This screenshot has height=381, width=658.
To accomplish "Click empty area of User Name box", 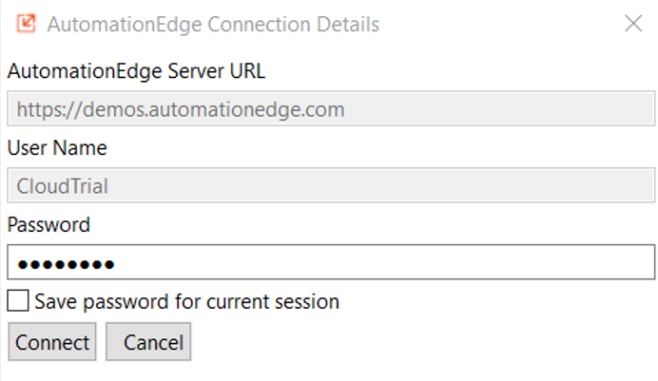I will [x=378, y=185].
